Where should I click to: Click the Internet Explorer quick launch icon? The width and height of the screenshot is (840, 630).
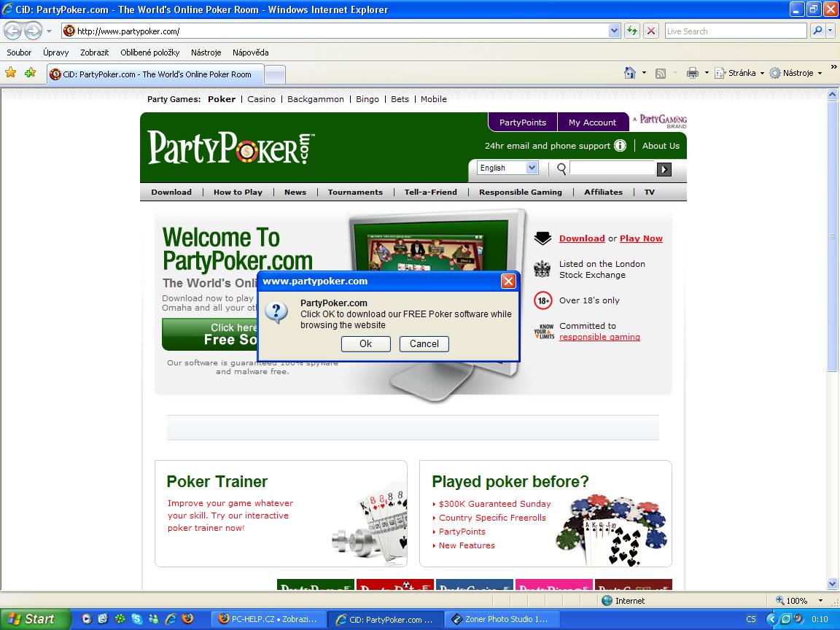171,619
